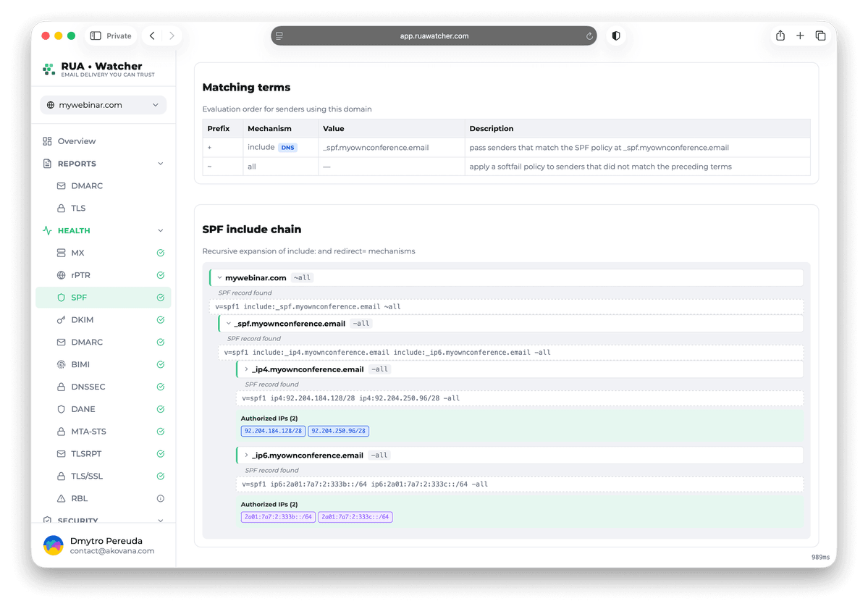The width and height of the screenshot is (868, 609).
Task: Click the _spf.myownconference.email value cell in table
Action: (x=392, y=148)
